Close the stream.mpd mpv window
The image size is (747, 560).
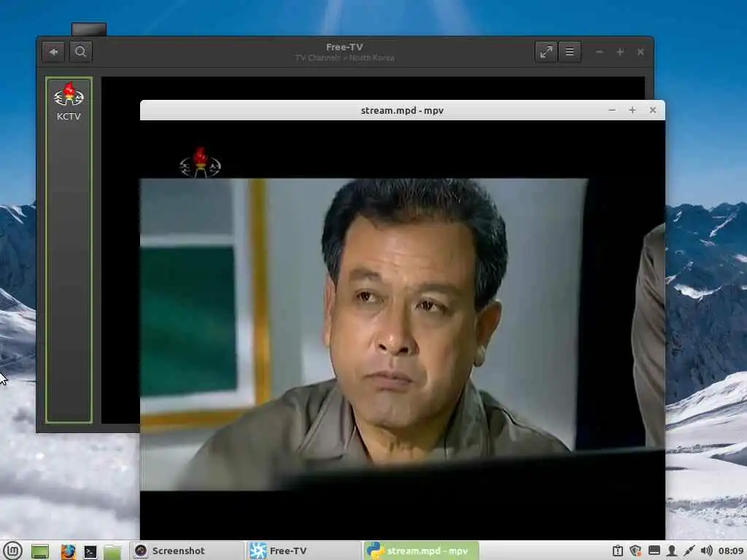[x=653, y=111]
